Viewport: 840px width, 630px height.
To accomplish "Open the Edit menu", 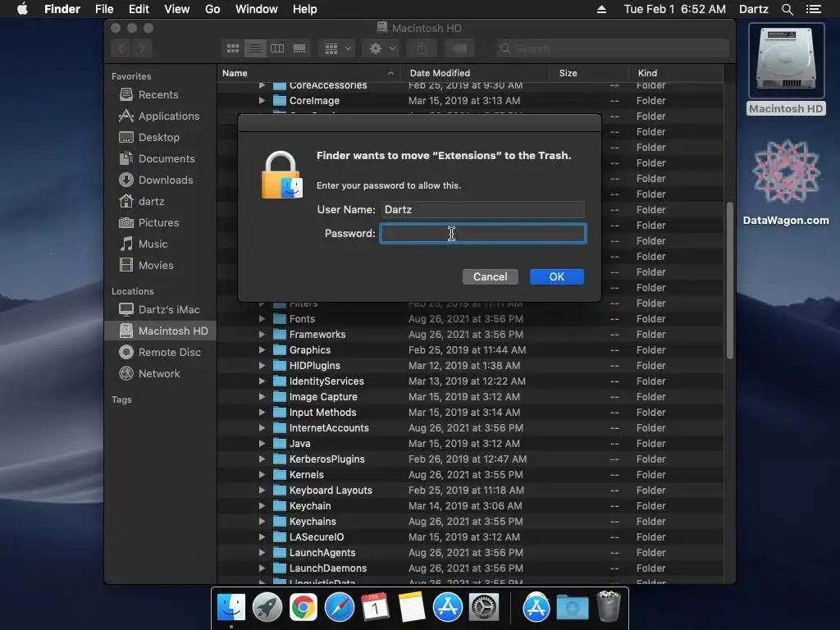I will (x=139, y=9).
